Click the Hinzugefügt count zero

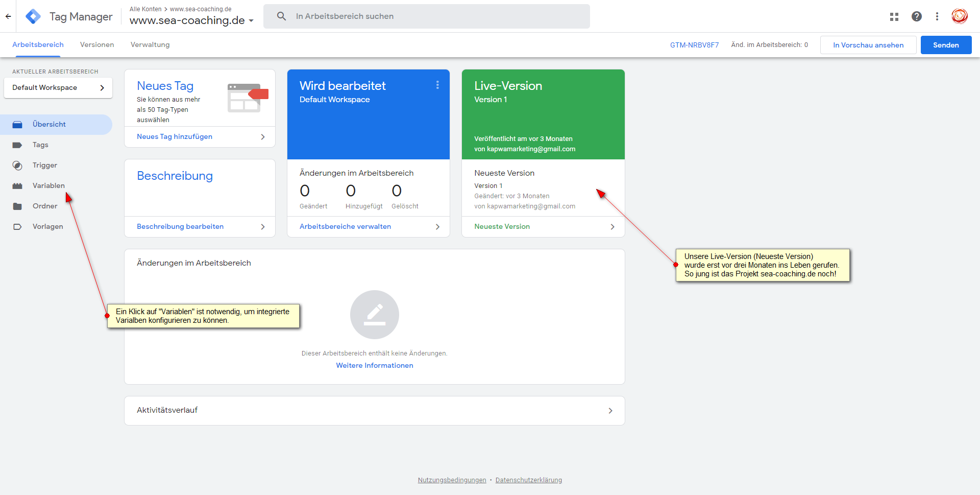click(351, 191)
